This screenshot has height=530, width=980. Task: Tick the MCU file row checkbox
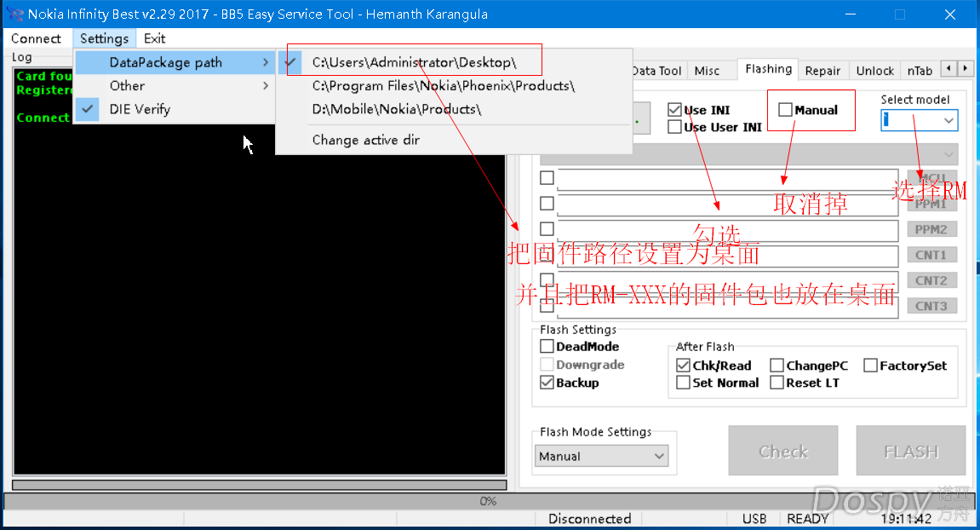[547, 178]
